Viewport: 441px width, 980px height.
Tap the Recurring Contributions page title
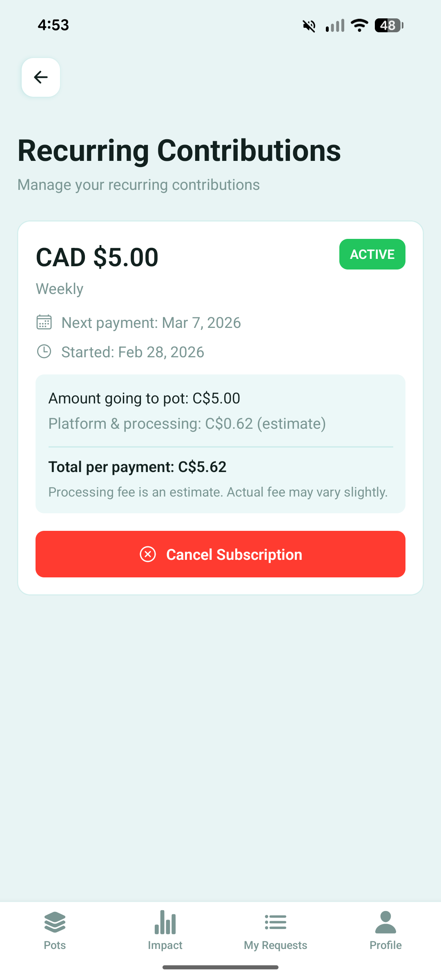click(x=179, y=151)
